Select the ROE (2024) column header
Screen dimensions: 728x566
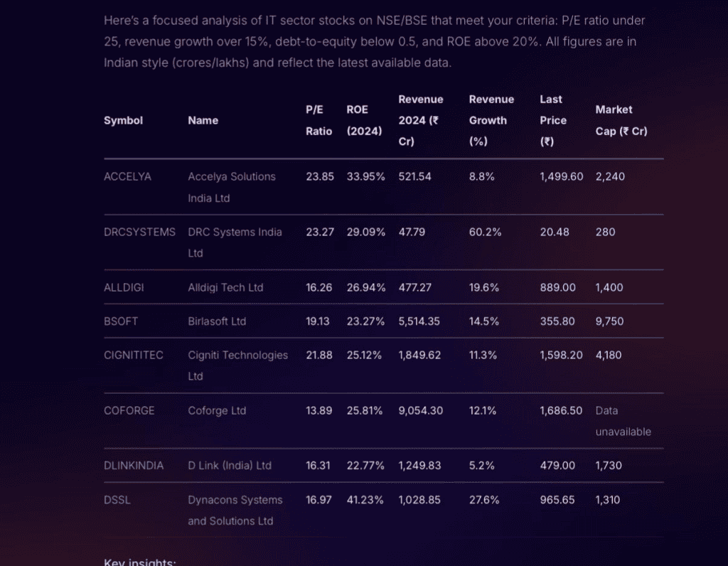point(364,120)
